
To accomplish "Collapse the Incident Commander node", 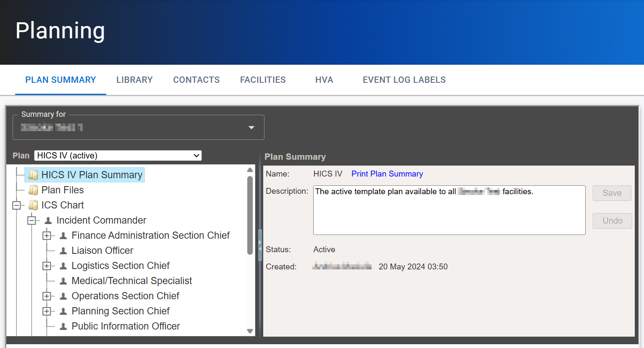I will point(32,220).
